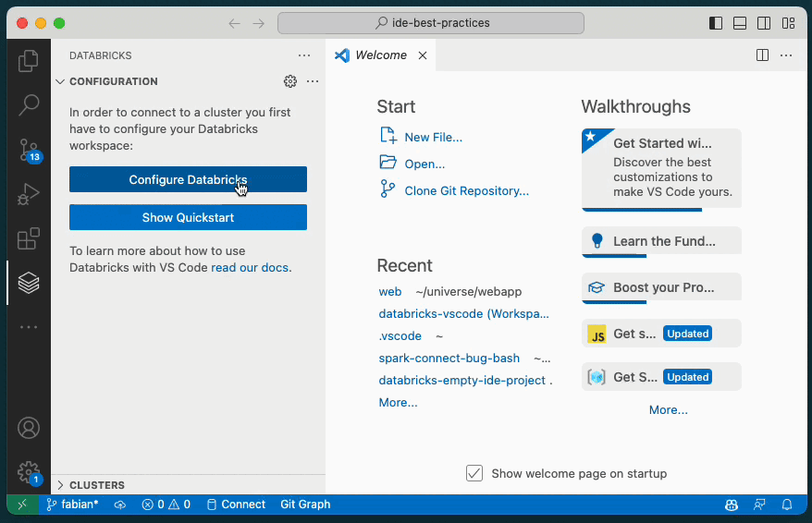
Task: Click the Configuration section gear icon
Action: tap(290, 81)
